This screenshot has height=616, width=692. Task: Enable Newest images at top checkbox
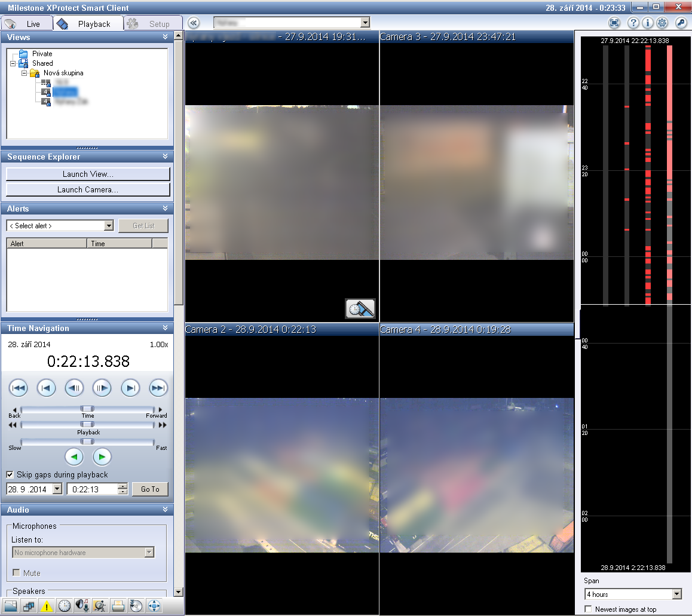588,609
